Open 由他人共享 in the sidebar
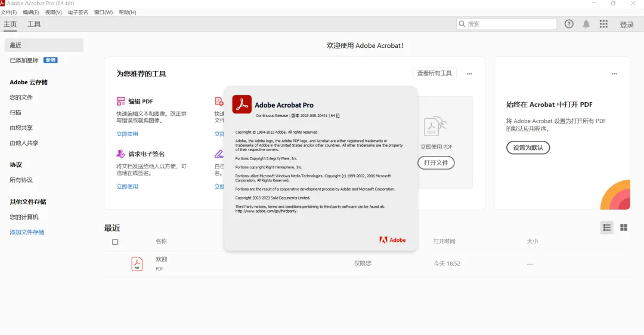The image size is (644, 335). (24, 143)
